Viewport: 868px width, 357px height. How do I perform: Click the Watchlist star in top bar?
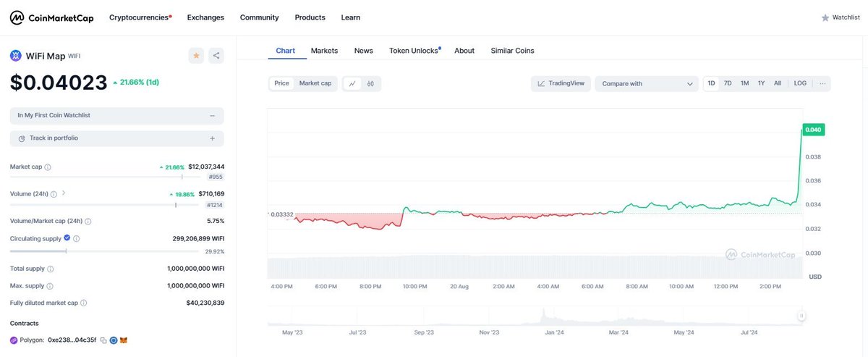pos(825,17)
